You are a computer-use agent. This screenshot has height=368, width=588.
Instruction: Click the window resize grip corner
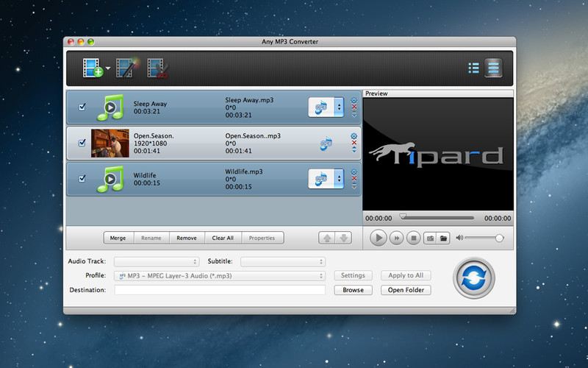(512, 311)
